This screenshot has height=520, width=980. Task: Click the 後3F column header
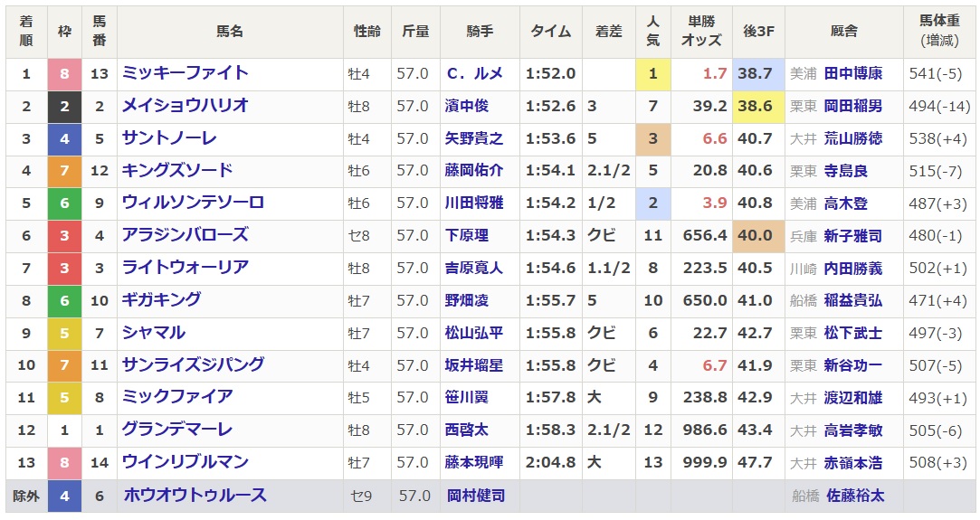coord(758,32)
